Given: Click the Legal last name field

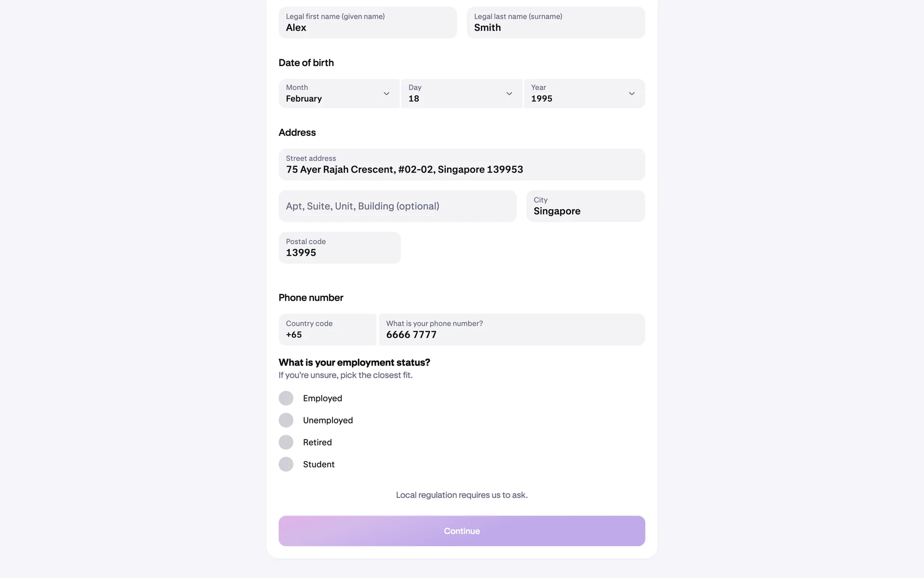Looking at the screenshot, I should point(555,23).
